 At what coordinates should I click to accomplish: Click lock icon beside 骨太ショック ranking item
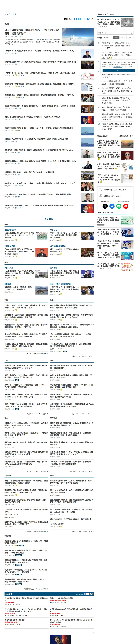(x=111, y=58)
